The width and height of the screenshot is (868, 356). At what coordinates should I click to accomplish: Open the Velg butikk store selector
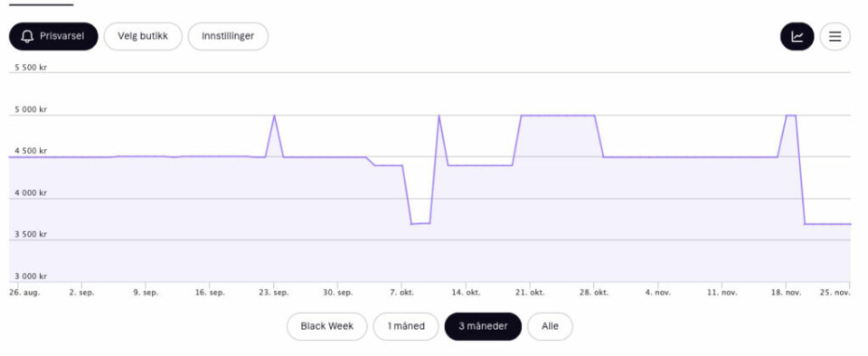point(143,36)
